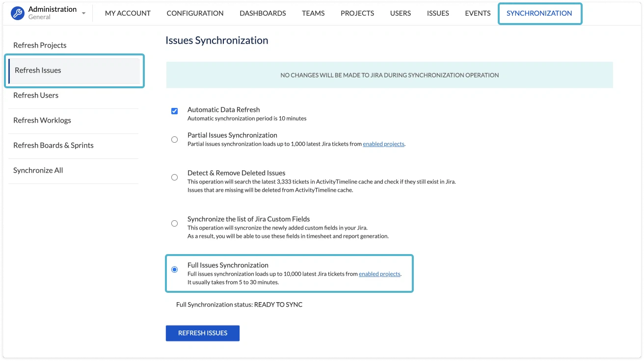Choose Detect & Remove Deleted Issues
This screenshot has width=644, height=361.
click(174, 177)
